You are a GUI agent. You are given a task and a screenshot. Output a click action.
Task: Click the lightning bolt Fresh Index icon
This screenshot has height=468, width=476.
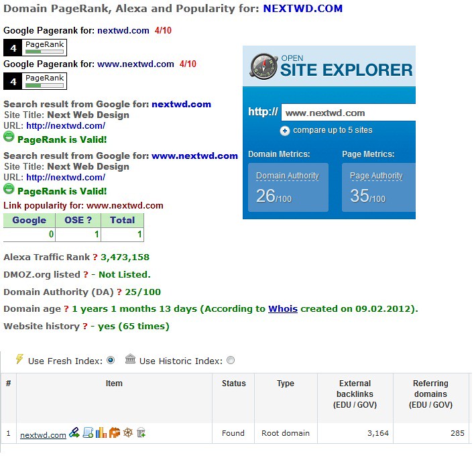[19, 359]
